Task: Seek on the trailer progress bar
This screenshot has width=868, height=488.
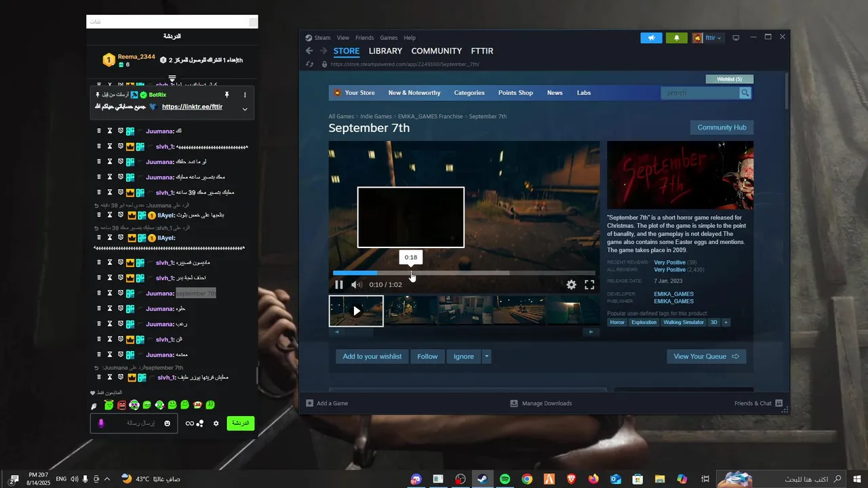Action: [464, 273]
